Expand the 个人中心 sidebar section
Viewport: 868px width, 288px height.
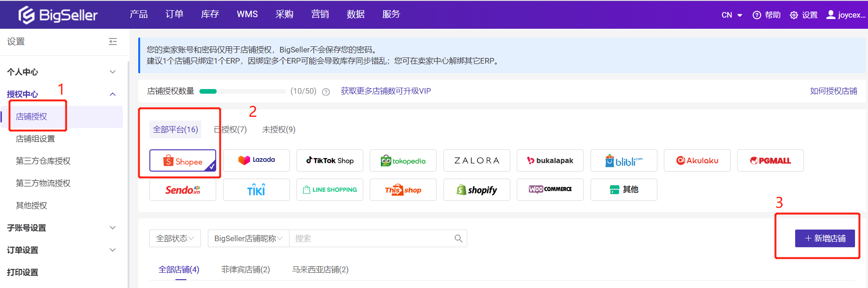click(62, 72)
